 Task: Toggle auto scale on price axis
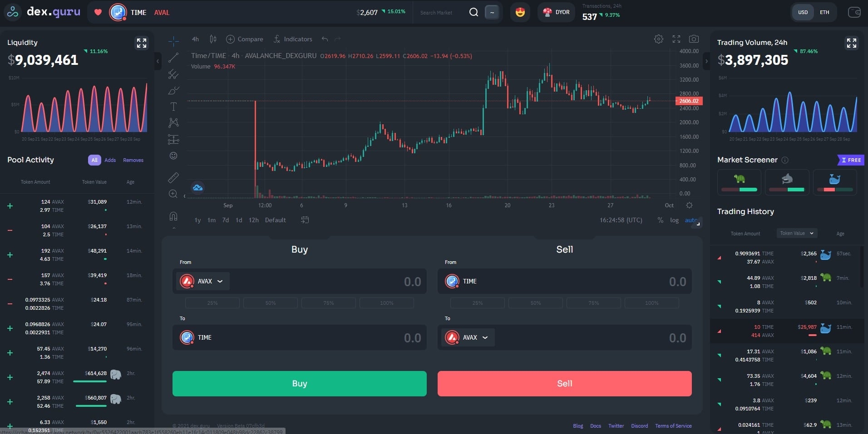(691, 220)
